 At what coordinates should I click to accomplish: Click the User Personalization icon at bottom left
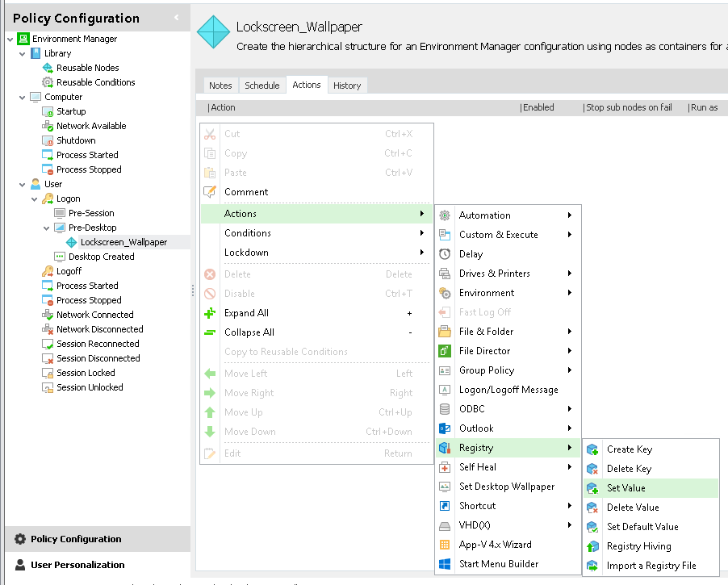19,565
